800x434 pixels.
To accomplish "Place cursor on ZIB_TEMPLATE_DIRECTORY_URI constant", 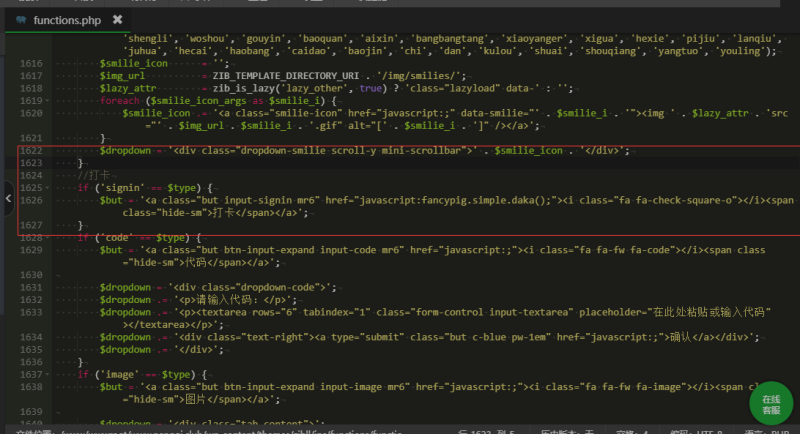I will (298, 75).
